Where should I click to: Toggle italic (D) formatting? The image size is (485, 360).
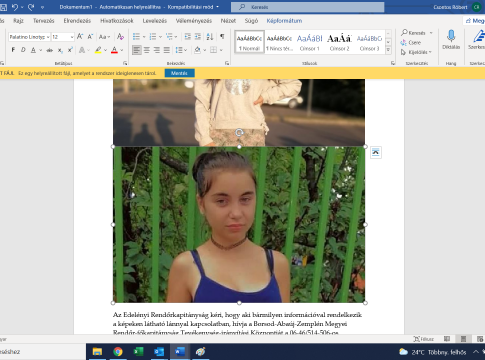[x=23, y=50]
